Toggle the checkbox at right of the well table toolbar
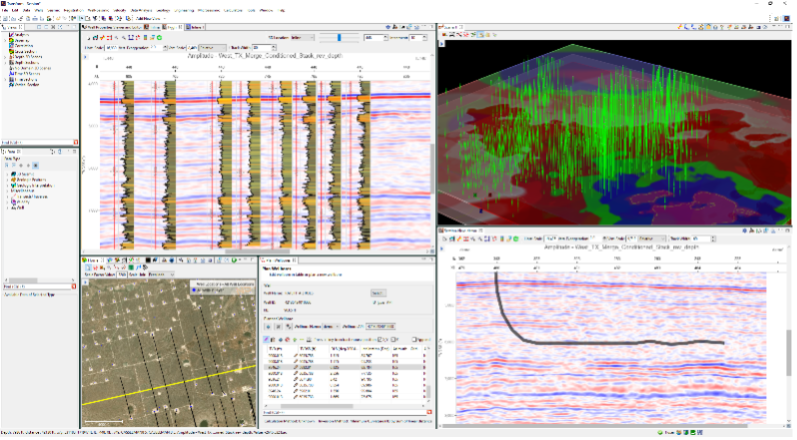 413,340
